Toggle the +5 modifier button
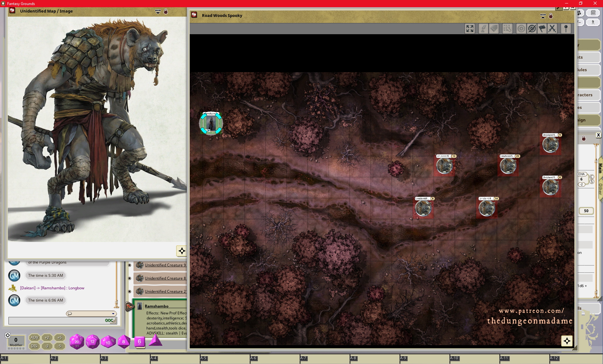The width and height of the screenshot is (603, 364). coord(60,338)
